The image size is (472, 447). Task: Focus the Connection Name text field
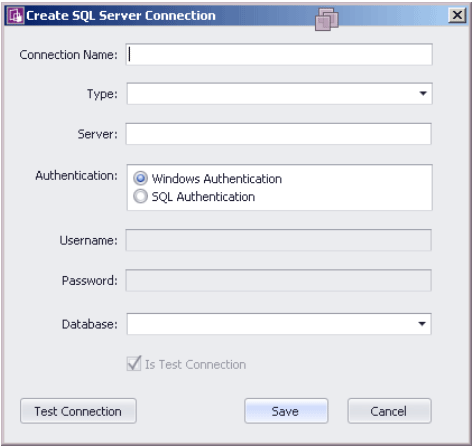[279, 54]
